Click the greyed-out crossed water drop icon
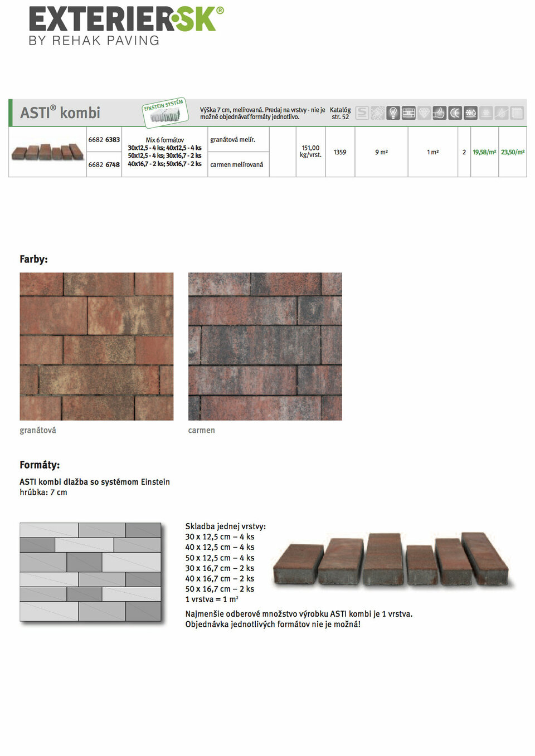This screenshot has height=756, width=535. click(x=502, y=113)
